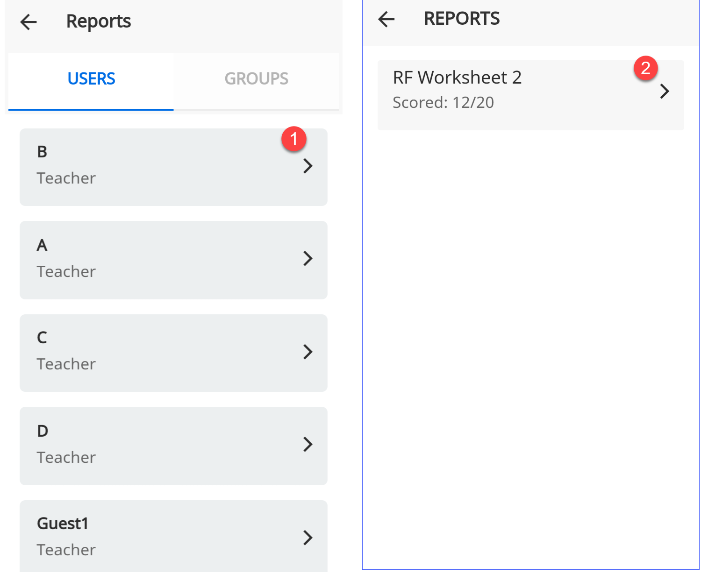Click the chevron next to Guest1
The image size is (701, 588).
click(307, 538)
